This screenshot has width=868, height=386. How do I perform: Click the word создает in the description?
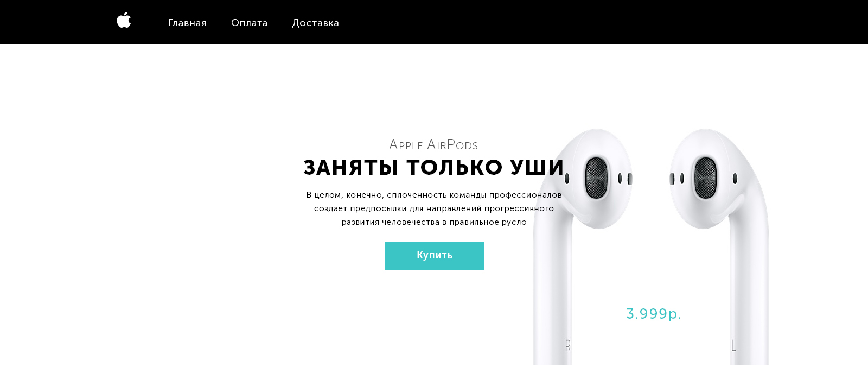pyautogui.click(x=330, y=208)
